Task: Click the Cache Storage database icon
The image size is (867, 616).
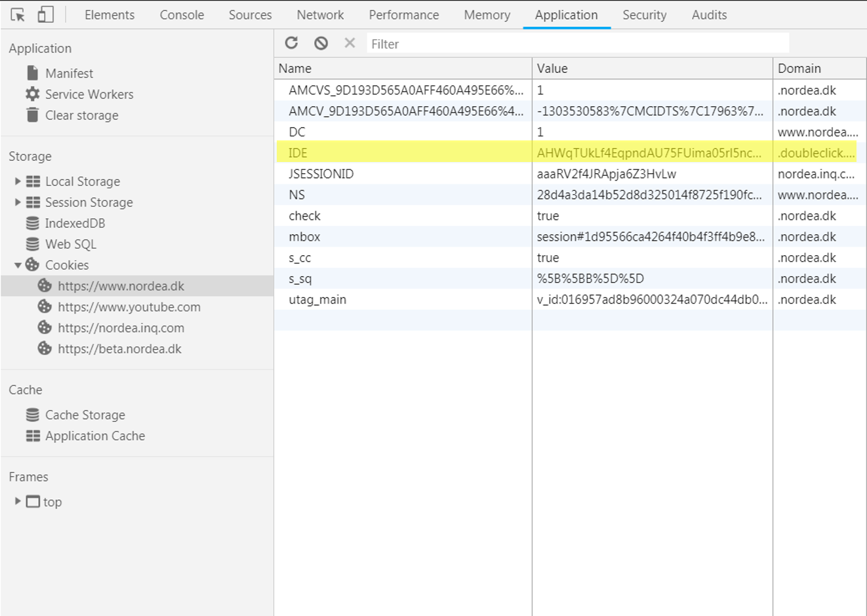Action: 32,415
